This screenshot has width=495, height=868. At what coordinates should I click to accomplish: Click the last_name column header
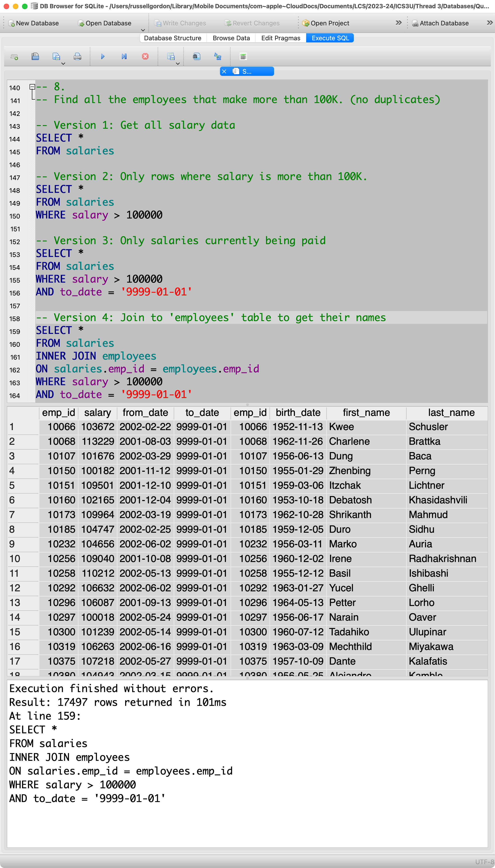tap(451, 412)
